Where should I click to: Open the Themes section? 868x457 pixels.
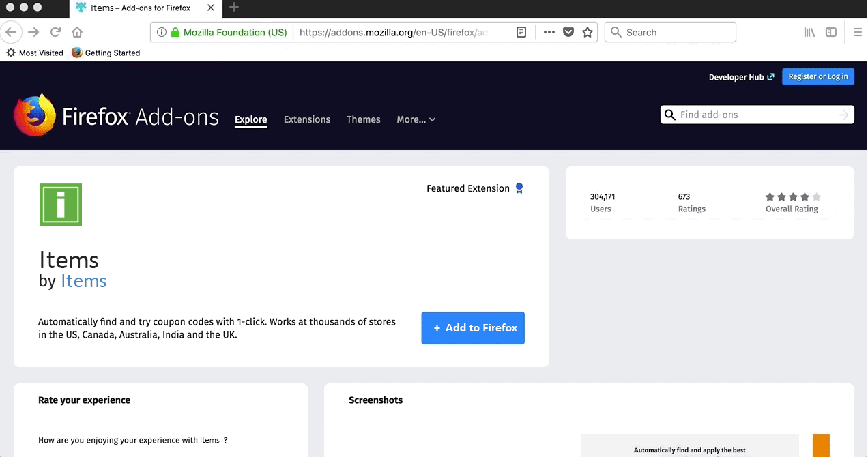(363, 119)
